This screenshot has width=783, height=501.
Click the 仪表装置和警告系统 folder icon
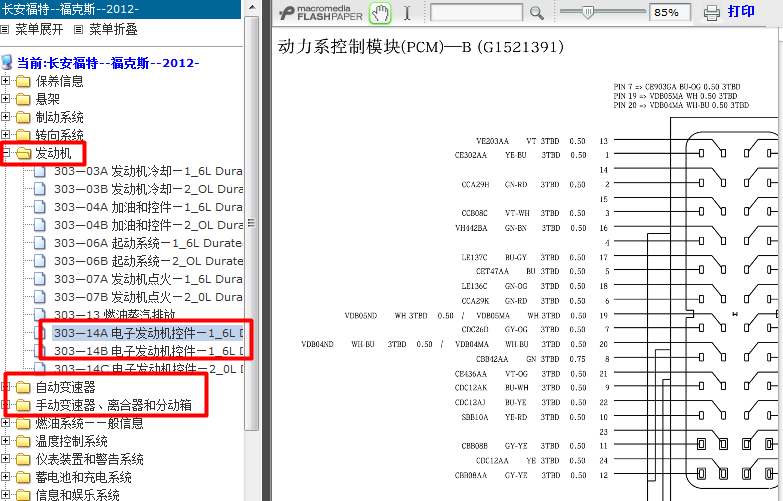click(23, 459)
